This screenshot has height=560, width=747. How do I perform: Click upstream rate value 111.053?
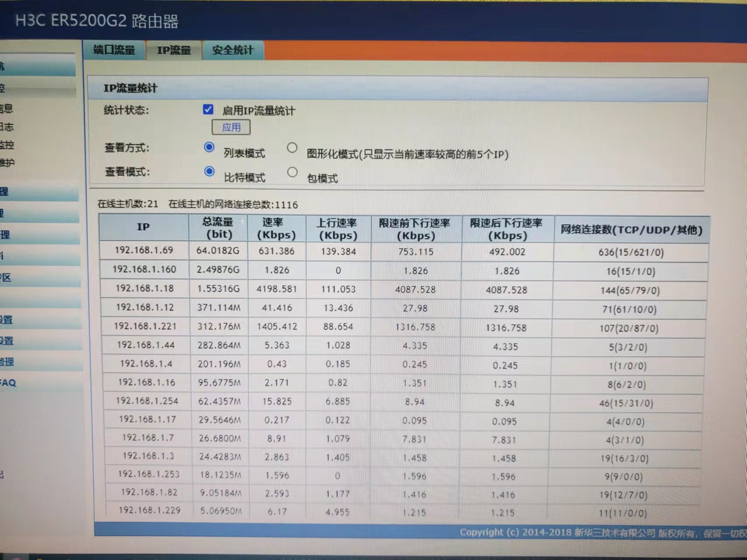click(338, 289)
